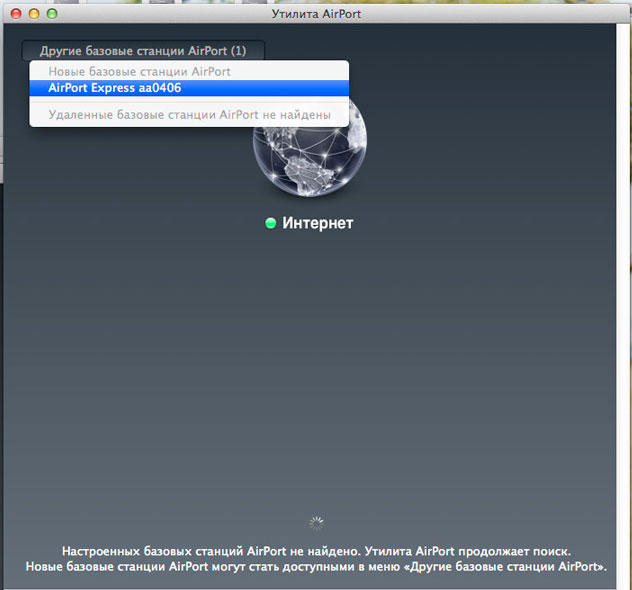Image resolution: width=632 pixels, height=590 pixels.
Task: Click the Настроенных базовых станций AirPort не найдено message
Action: tap(316, 551)
